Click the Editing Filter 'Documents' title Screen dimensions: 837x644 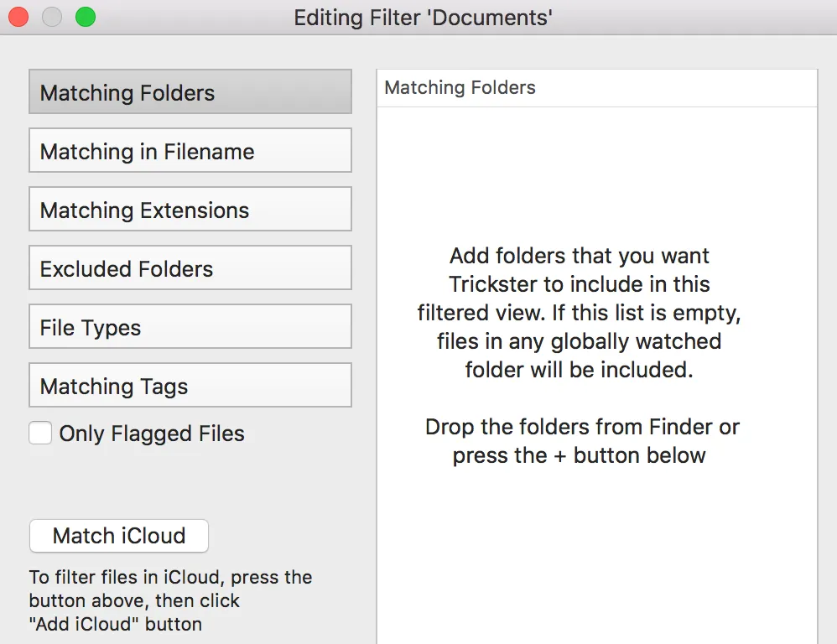(423, 18)
